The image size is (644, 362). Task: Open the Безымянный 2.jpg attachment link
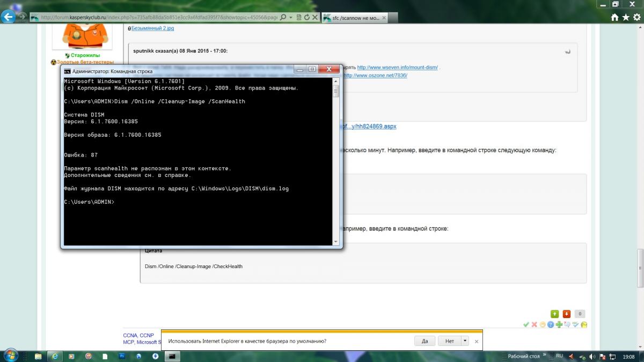click(x=152, y=28)
